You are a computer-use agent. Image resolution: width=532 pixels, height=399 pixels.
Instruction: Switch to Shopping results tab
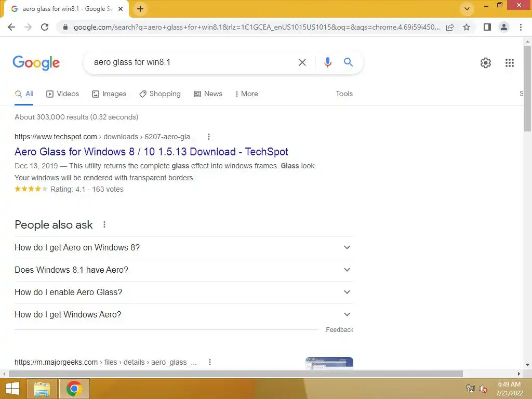click(x=160, y=94)
